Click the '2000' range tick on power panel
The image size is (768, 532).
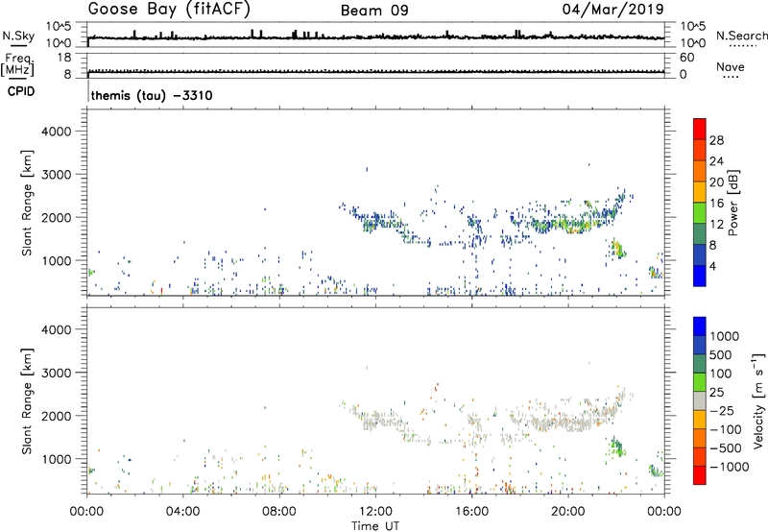click(x=57, y=217)
